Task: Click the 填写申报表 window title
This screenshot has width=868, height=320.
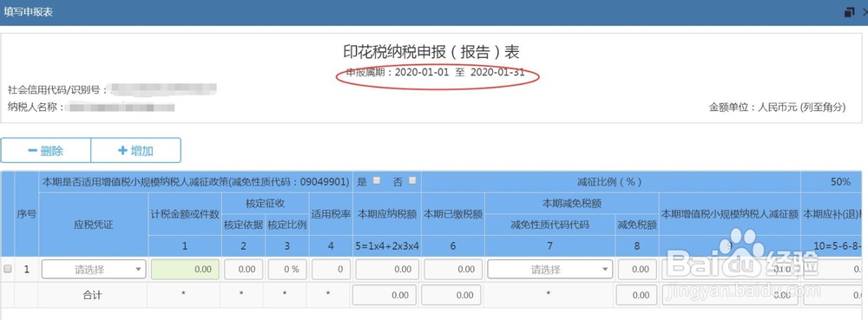Action: click(x=29, y=11)
